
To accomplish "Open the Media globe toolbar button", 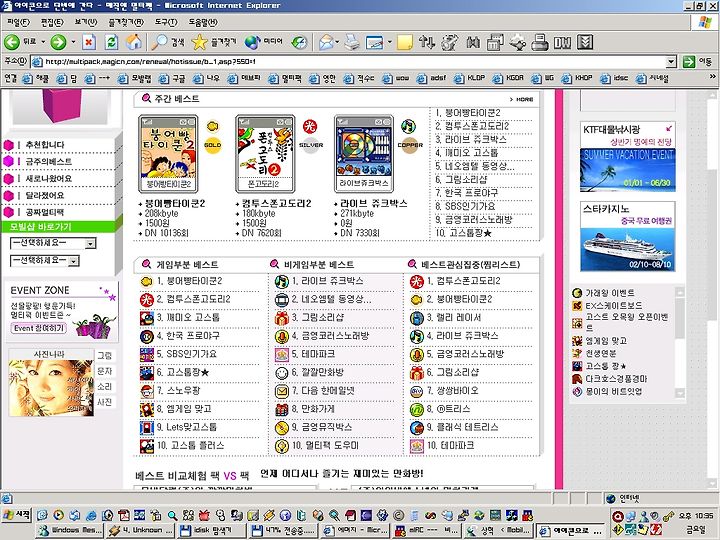I will pos(264,42).
